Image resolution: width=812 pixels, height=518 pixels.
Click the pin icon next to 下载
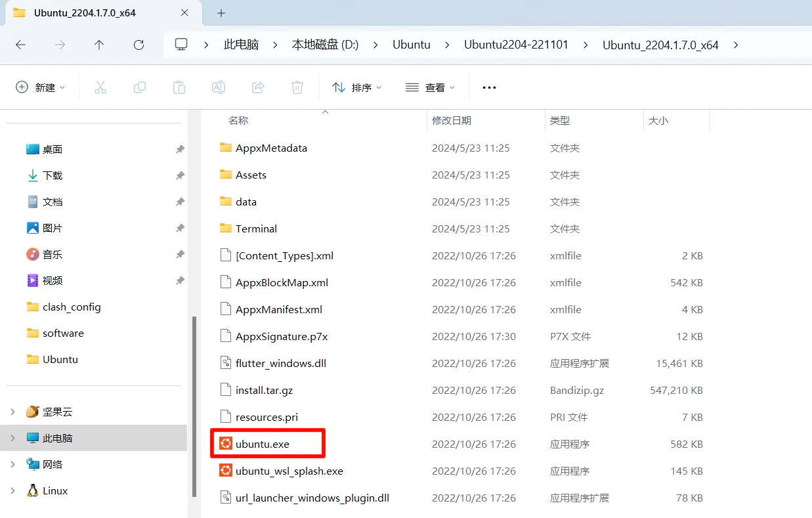pos(180,176)
